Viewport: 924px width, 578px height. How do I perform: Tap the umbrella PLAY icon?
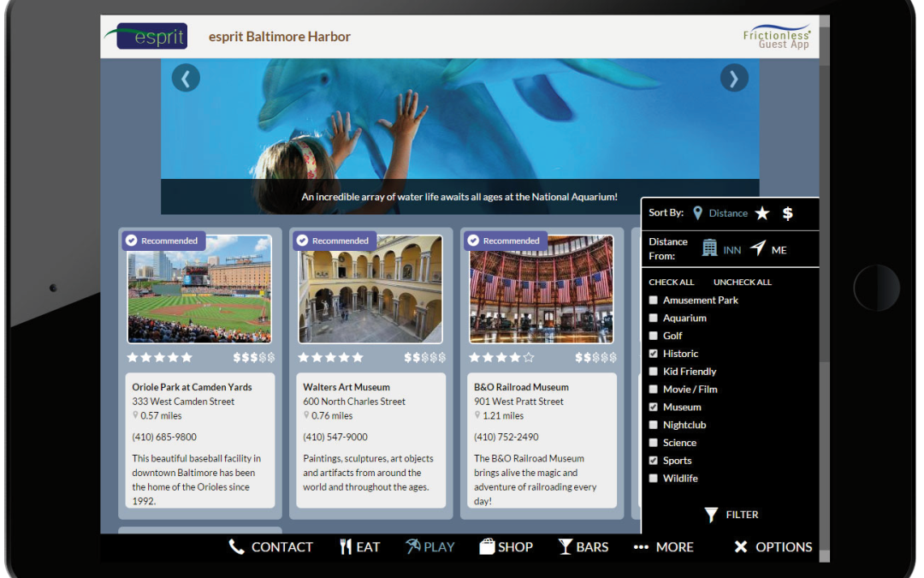pos(412,546)
